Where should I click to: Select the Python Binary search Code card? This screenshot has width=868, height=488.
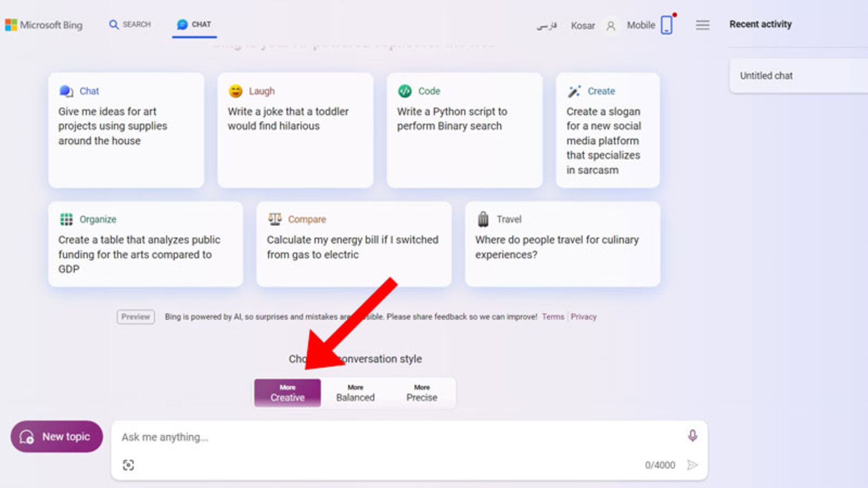464,130
